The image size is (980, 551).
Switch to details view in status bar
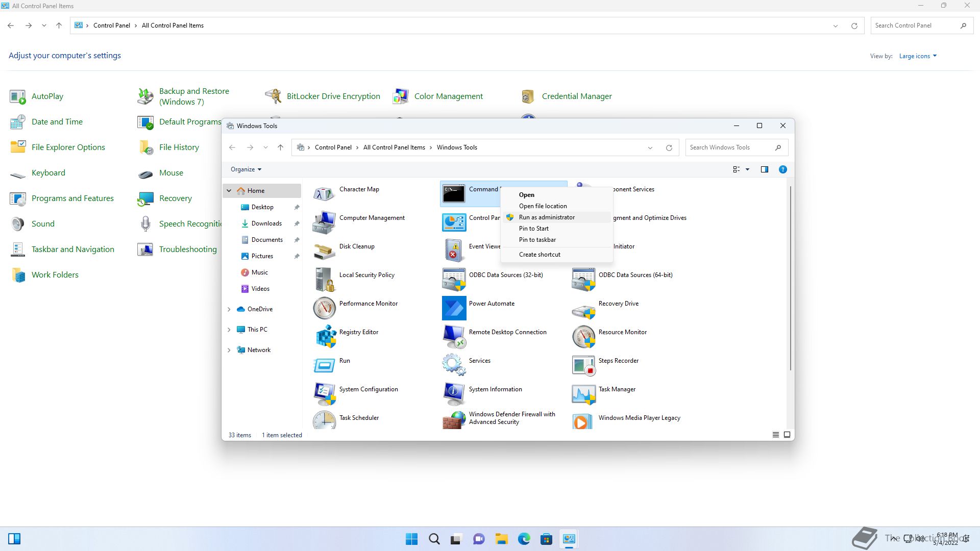tap(775, 435)
